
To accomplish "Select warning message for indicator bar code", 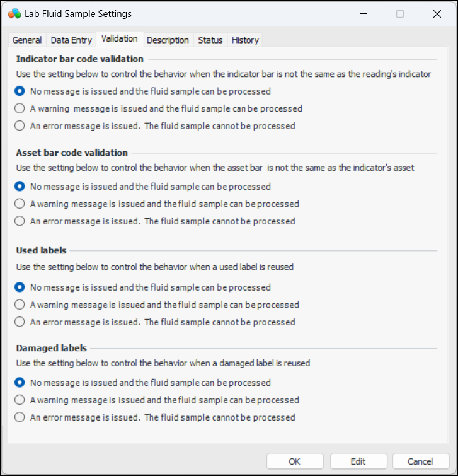I will click(20, 108).
